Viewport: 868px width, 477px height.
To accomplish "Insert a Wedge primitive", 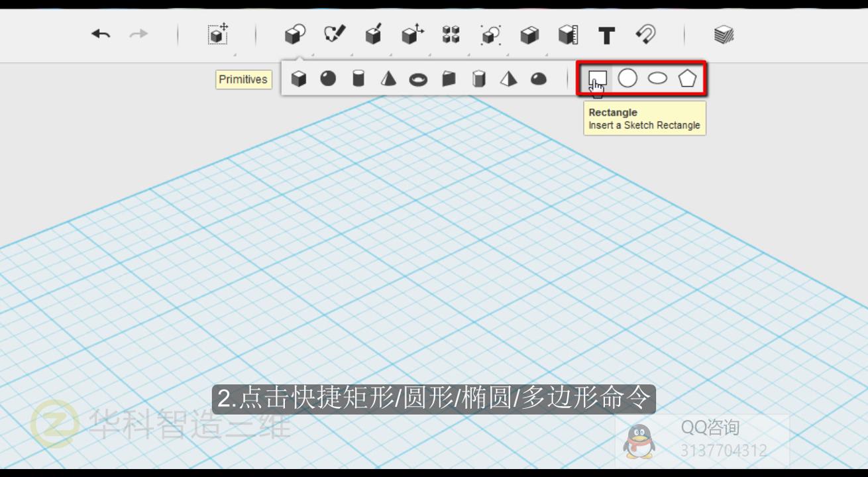I will (449, 79).
